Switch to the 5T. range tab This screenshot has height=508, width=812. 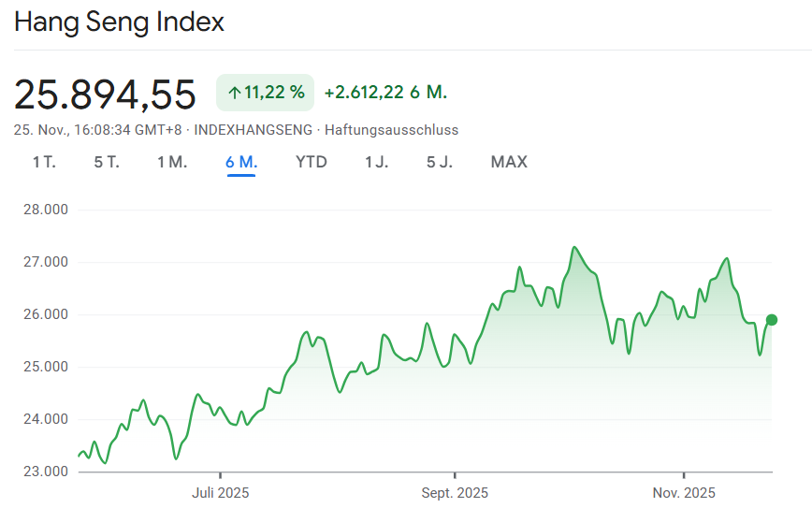tap(107, 162)
